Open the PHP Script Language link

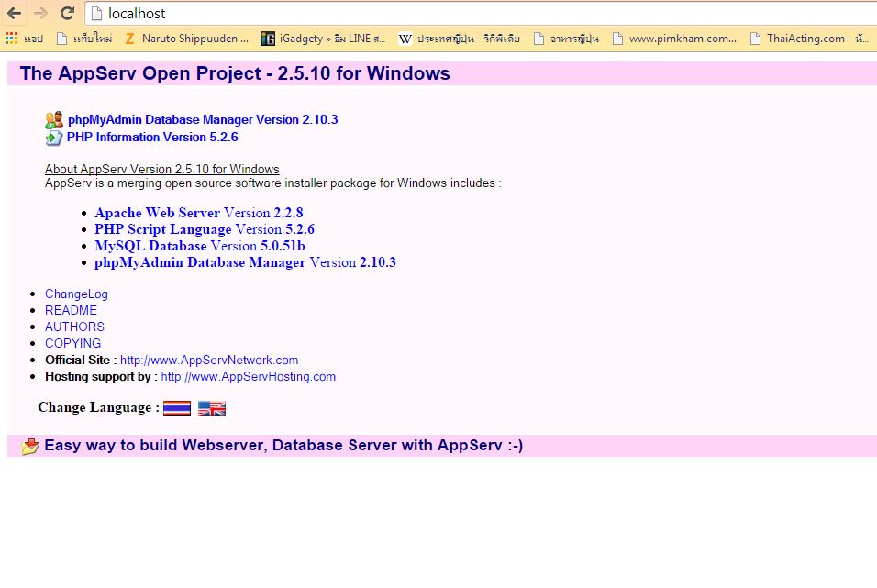coord(205,229)
